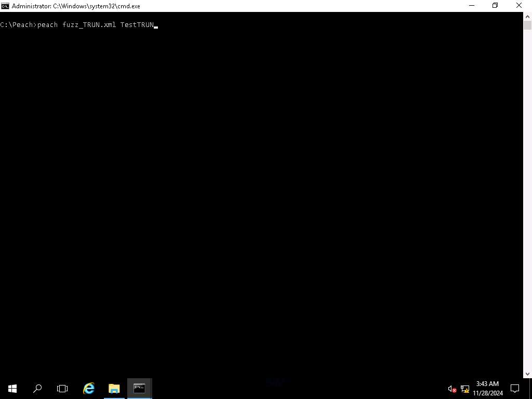Screen dimensions: 532x399
Task: Minimize the cmd.exe window
Action: 471,6
